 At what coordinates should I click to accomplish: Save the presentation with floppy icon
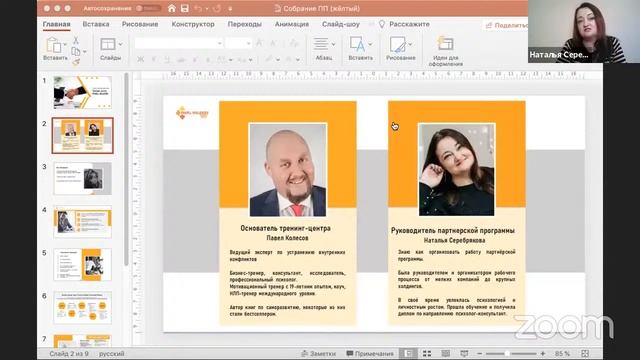click(185, 8)
